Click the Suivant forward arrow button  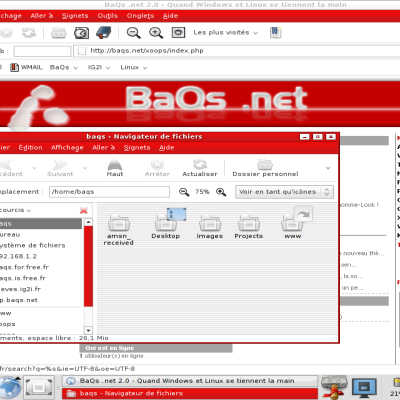tap(60, 168)
